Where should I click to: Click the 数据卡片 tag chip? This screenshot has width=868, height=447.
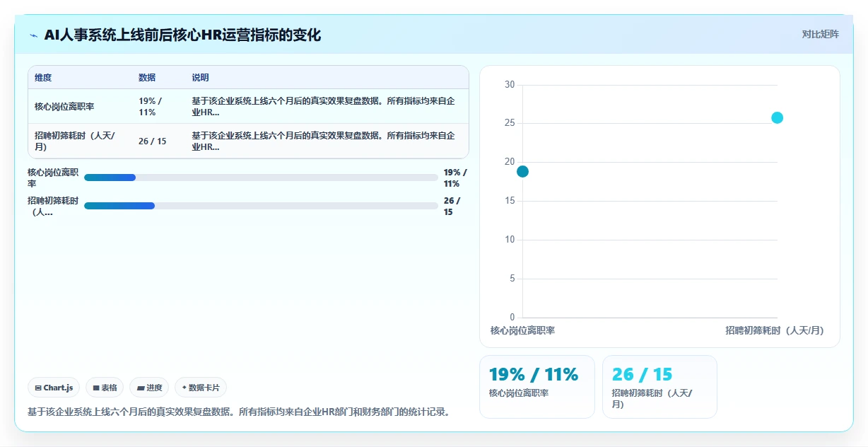[201, 388]
